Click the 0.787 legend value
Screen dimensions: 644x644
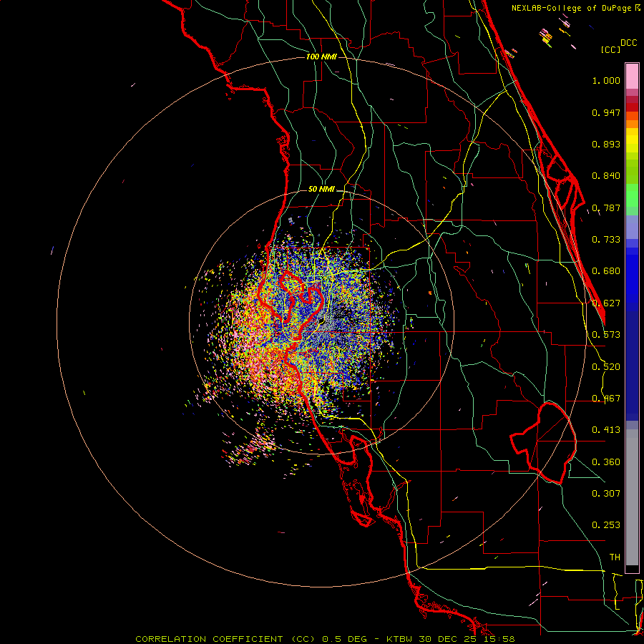point(606,208)
